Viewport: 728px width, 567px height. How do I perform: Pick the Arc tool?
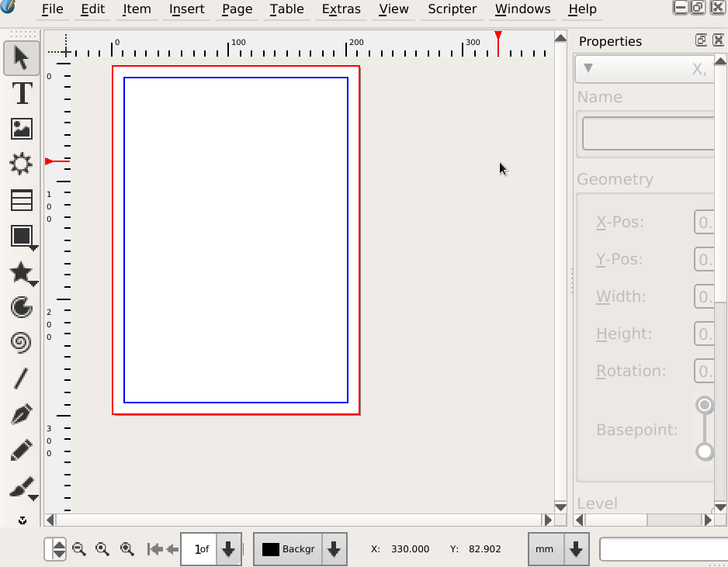22,307
